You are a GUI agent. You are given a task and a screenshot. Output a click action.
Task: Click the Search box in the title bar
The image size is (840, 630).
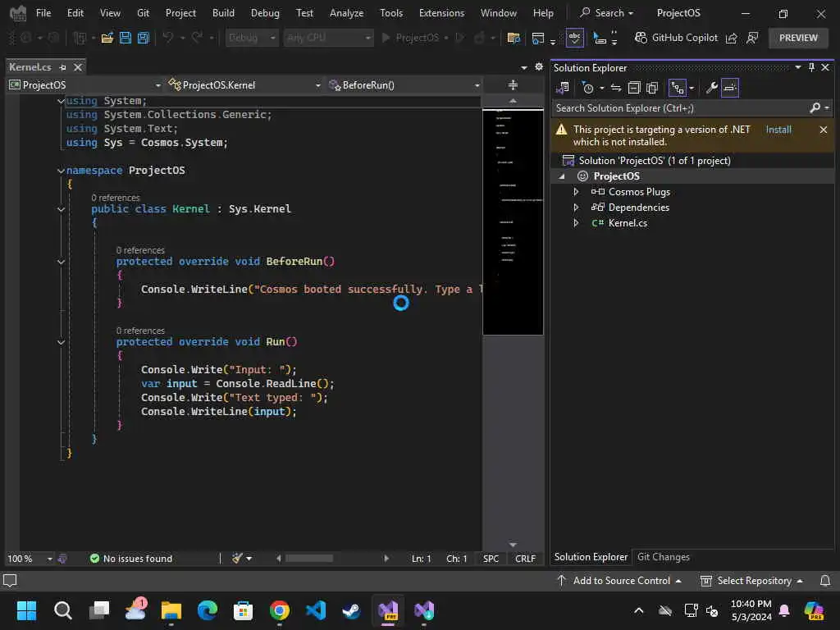(608, 13)
